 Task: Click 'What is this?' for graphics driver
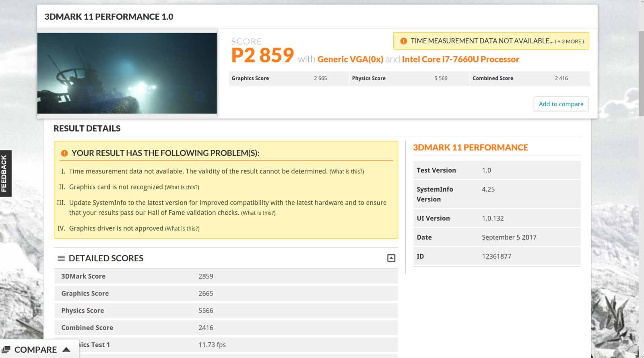(182, 229)
